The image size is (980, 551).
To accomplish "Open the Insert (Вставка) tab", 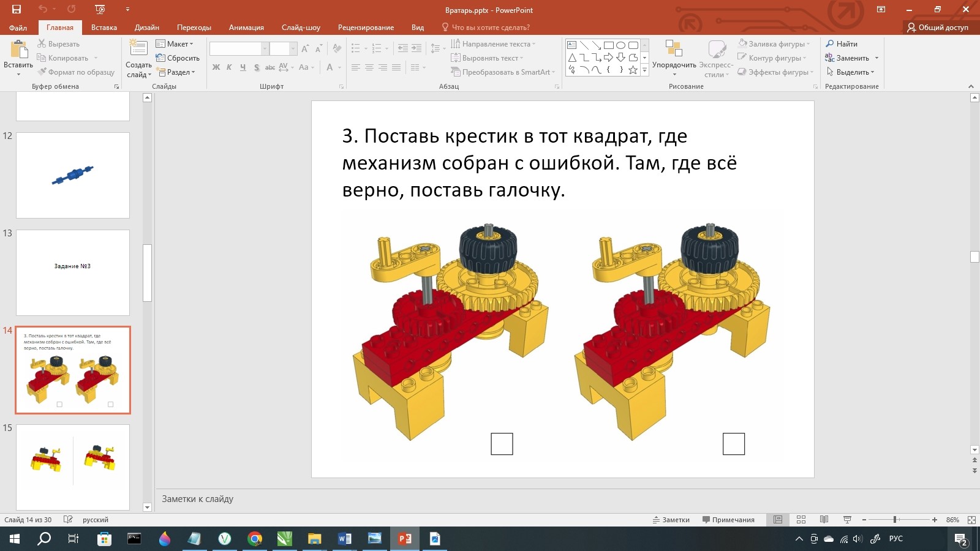I will click(x=104, y=28).
